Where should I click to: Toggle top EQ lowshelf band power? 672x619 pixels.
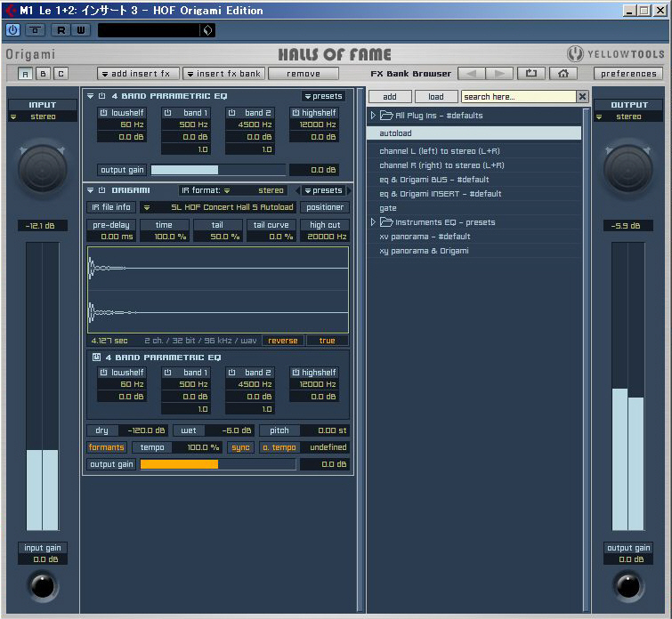tap(103, 113)
